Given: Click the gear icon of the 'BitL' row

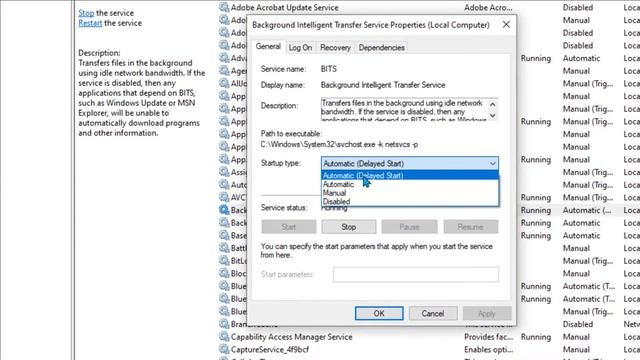Looking at the screenshot, I should 224,260.
